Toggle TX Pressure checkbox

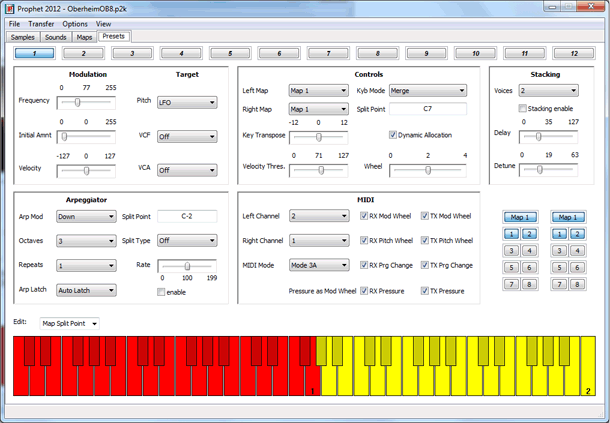425,291
